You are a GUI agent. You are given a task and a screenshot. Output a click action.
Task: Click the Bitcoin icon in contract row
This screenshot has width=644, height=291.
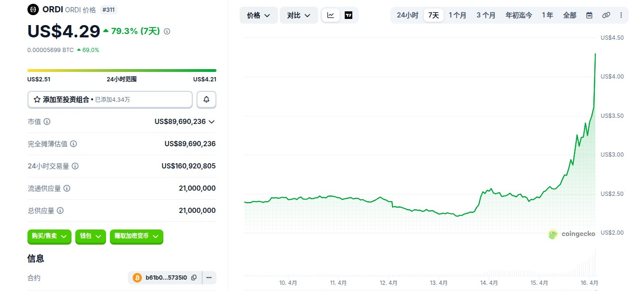[x=138, y=278]
